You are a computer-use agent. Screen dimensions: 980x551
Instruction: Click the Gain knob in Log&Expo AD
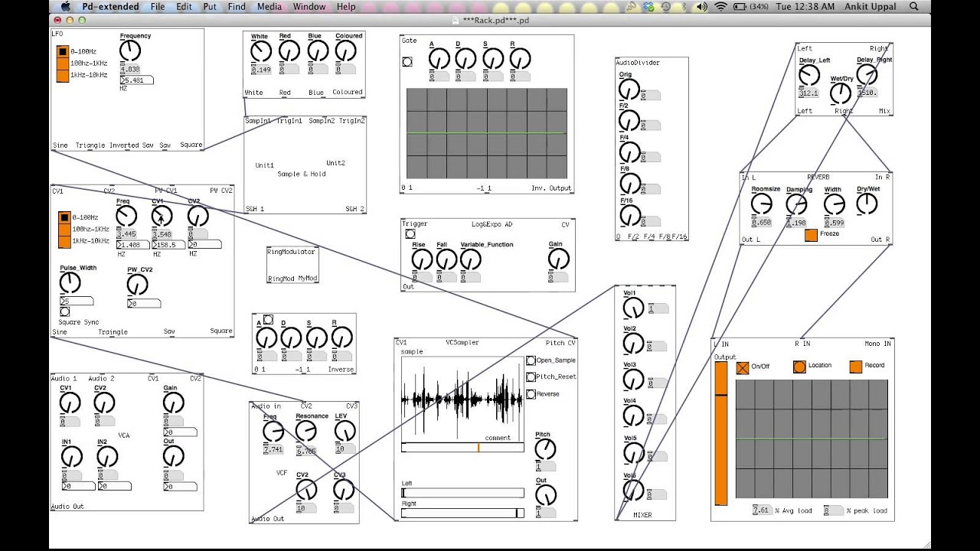tap(559, 259)
